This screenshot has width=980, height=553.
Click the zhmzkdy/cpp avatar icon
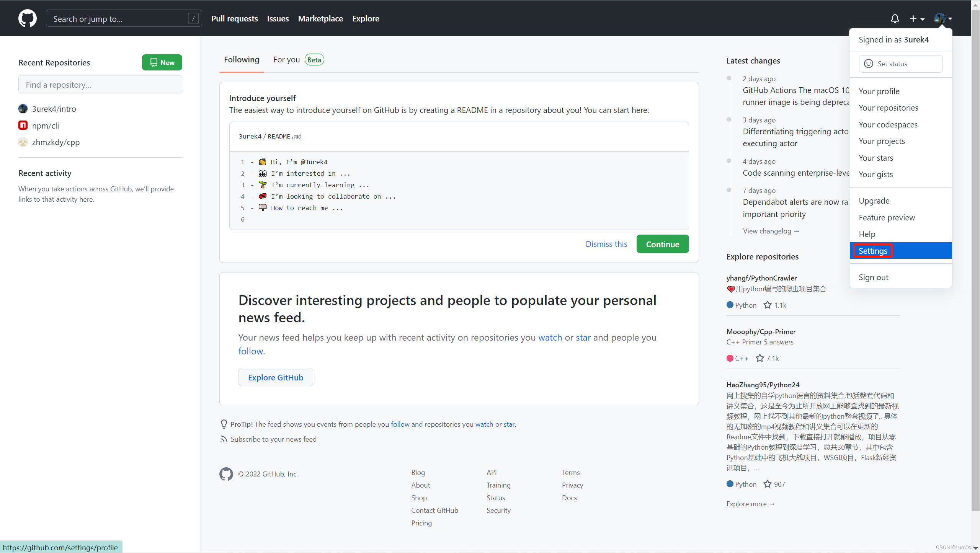pyautogui.click(x=23, y=142)
